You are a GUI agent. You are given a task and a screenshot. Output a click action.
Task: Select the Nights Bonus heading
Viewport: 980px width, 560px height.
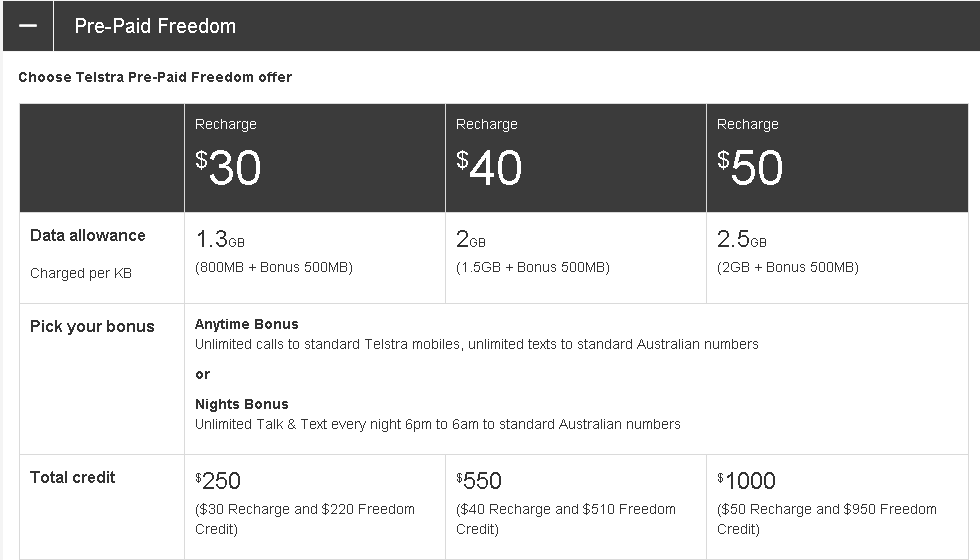point(241,404)
